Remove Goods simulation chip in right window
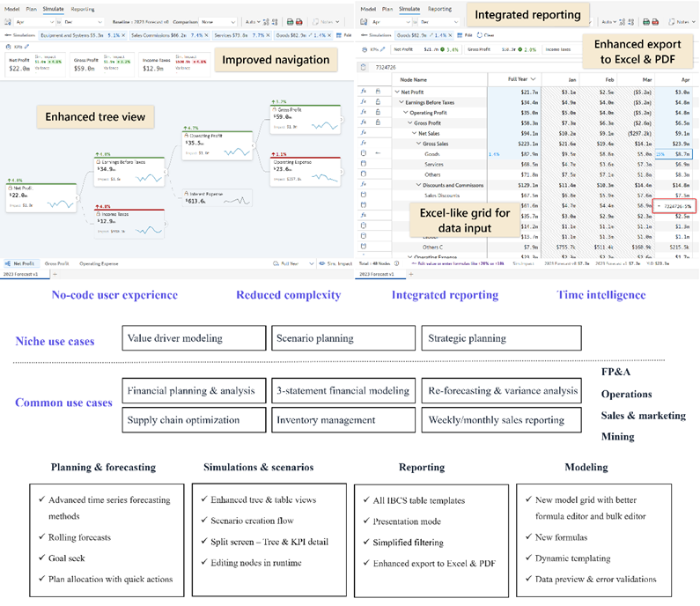The height and width of the screenshot is (606, 700). [451, 35]
